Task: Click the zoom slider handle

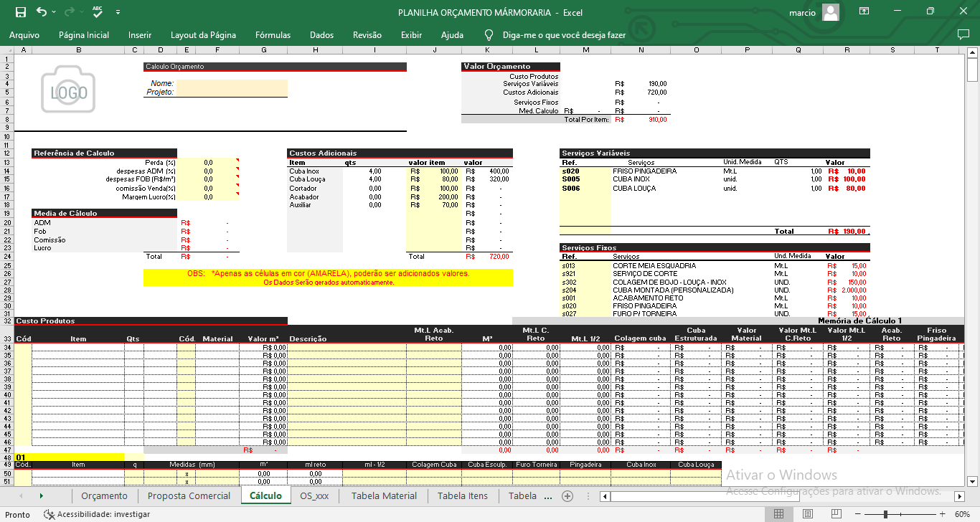Action: (x=886, y=514)
